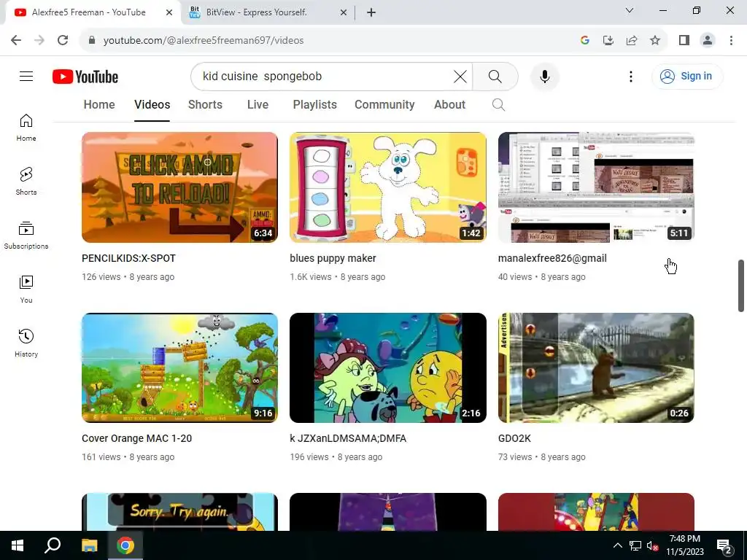Screen dimensions: 747x560
Task: View site information lock icon
Action: (92, 40)
